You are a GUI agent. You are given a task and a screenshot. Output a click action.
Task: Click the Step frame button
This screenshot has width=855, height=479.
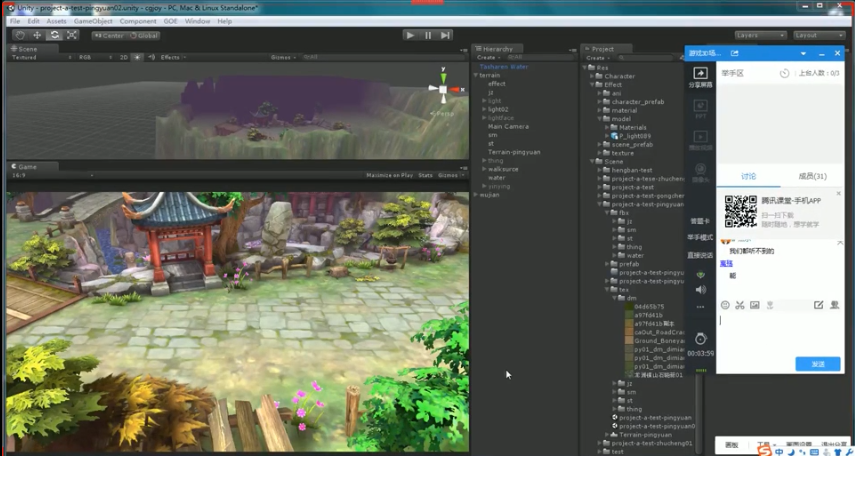pos(445,35)
